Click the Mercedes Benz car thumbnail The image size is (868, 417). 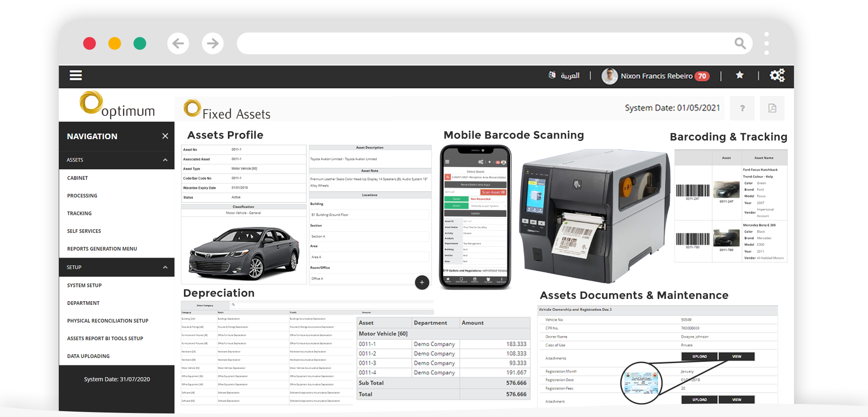[x=726, y=238]
